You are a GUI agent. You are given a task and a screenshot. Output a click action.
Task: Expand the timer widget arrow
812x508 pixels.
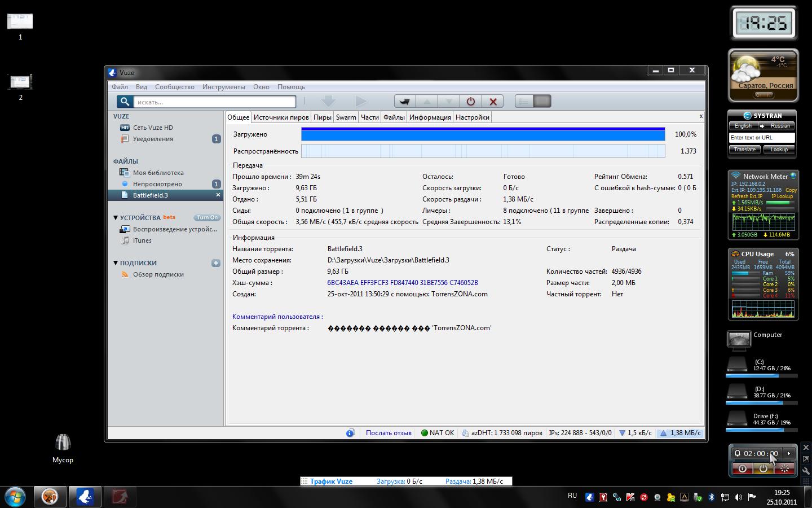click(788, 453)
